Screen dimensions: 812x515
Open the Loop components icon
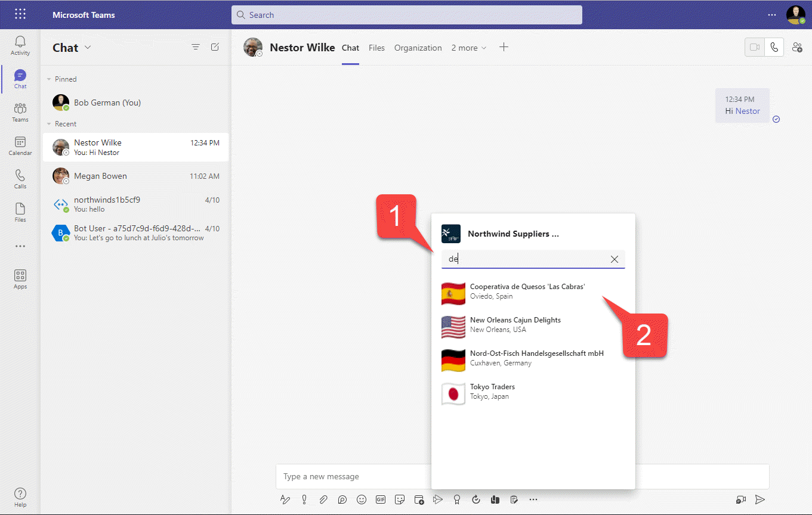[342, 500]
